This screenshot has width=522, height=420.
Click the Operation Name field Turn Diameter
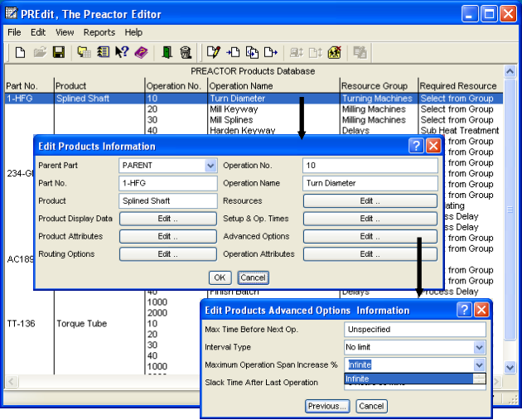pyautogui.click(x=370, y=183)
